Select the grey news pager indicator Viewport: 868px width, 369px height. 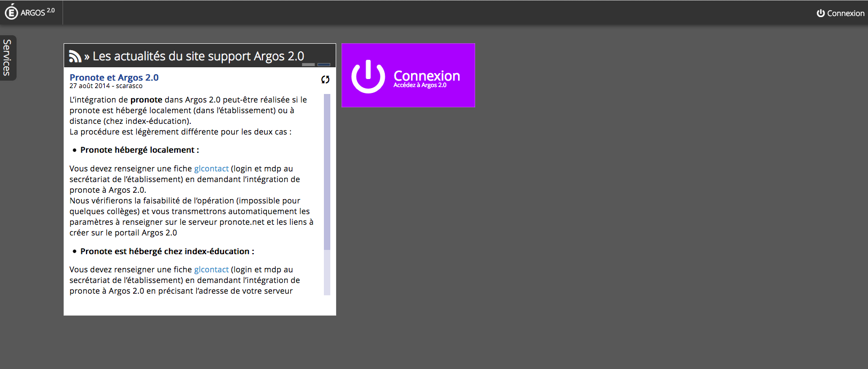pyautogui.click(x=308, y=65)
